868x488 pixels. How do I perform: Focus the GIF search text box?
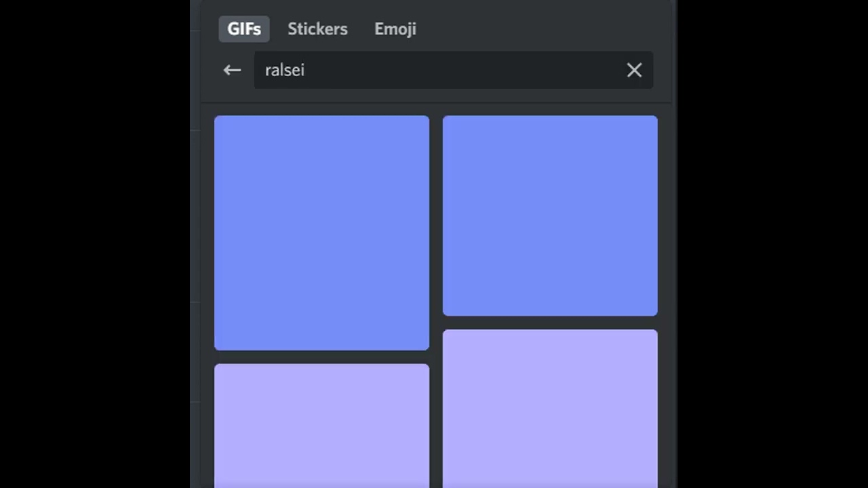click(441, 70)
